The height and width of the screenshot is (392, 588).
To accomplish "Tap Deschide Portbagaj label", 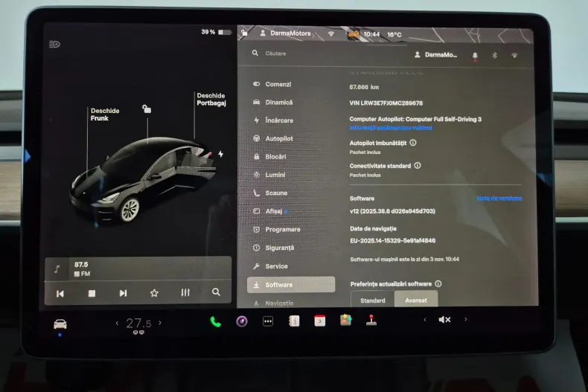I will [x=211, y=100].
